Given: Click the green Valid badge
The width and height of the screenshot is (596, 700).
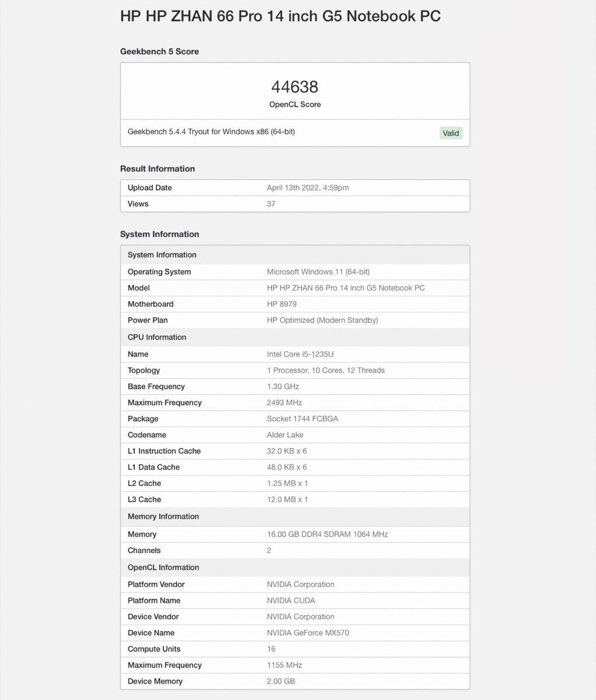Looking at the screenshot, I should pyautogui.click(x=451, y=133).
